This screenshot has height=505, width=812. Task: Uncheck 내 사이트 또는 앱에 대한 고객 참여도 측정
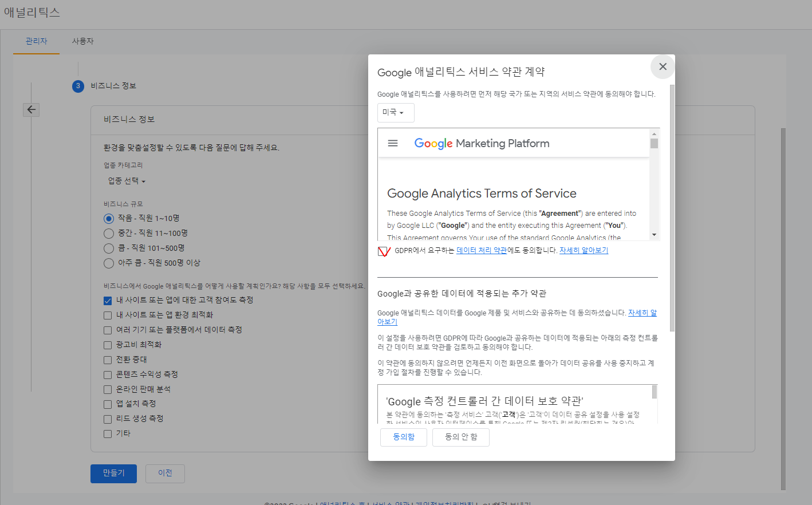pyautogui.click(x=108, y=300)
